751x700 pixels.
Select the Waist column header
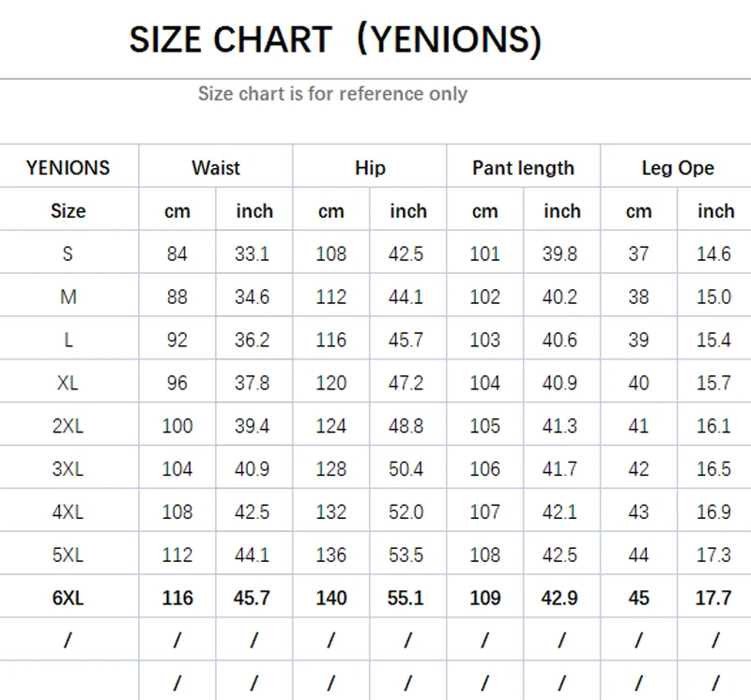[x=216, y=168]
